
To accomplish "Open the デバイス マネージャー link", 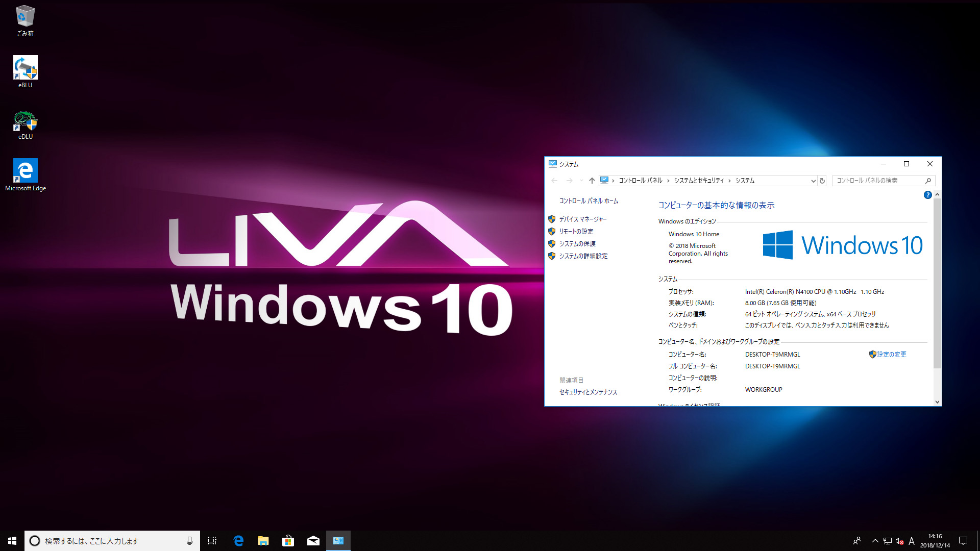I will click(582, 219).
